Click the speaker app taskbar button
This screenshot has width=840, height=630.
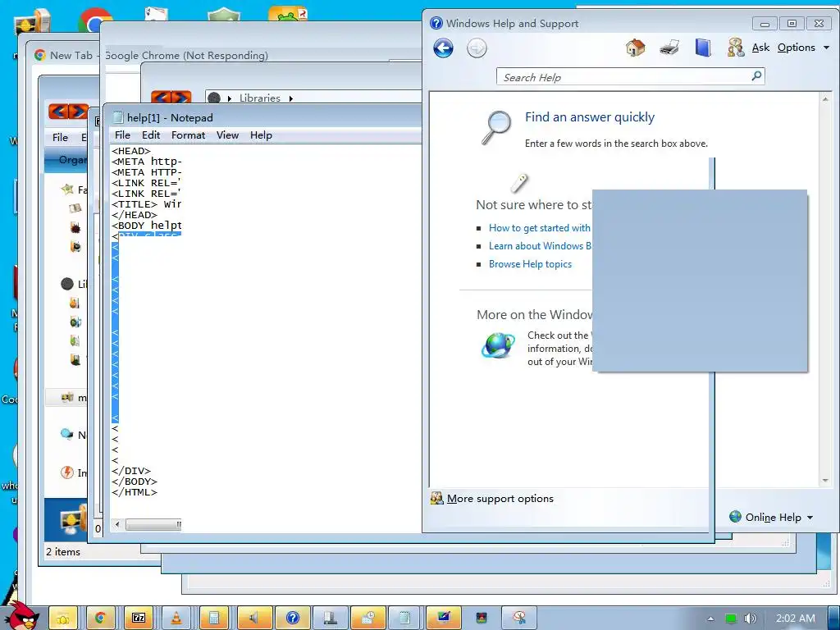(254, 619)
